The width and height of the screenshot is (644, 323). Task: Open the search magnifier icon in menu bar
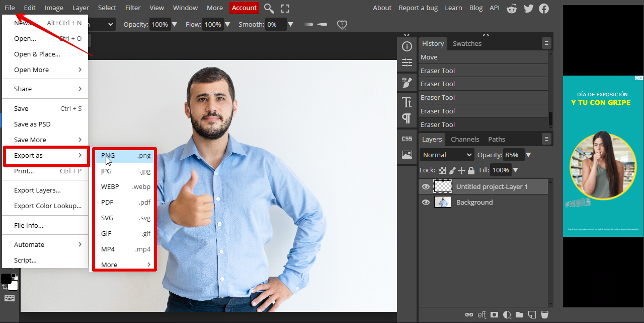269,8
